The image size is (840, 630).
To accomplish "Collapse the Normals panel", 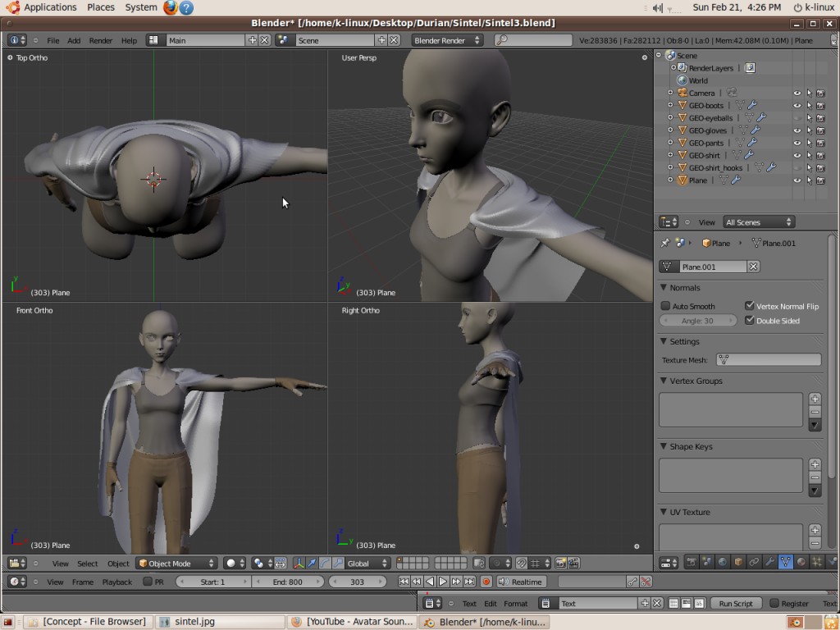I will coord(684,288).
